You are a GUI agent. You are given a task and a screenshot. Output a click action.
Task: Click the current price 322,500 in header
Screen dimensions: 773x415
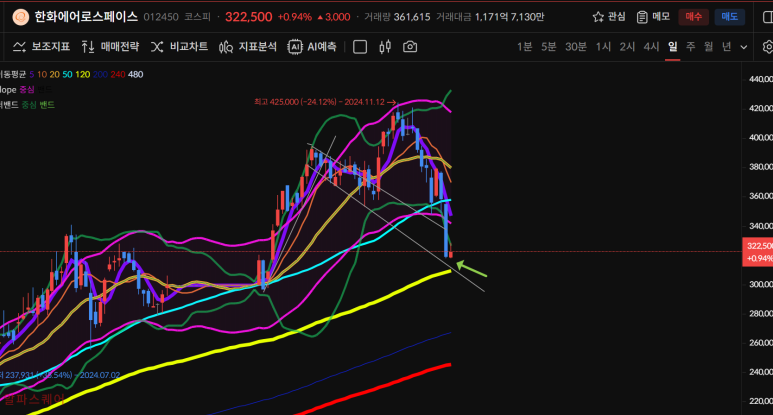coord(248,17)
